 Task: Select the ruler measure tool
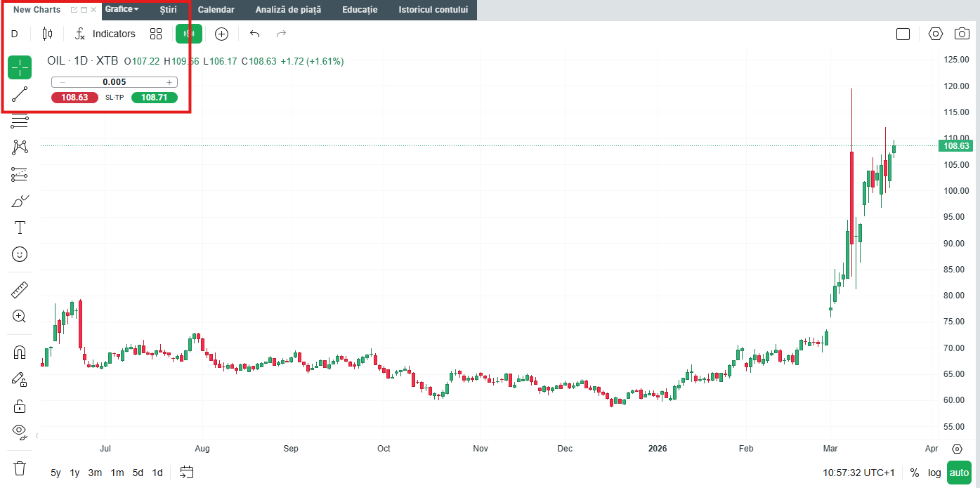pyautogui.click(x=20, y=290)
